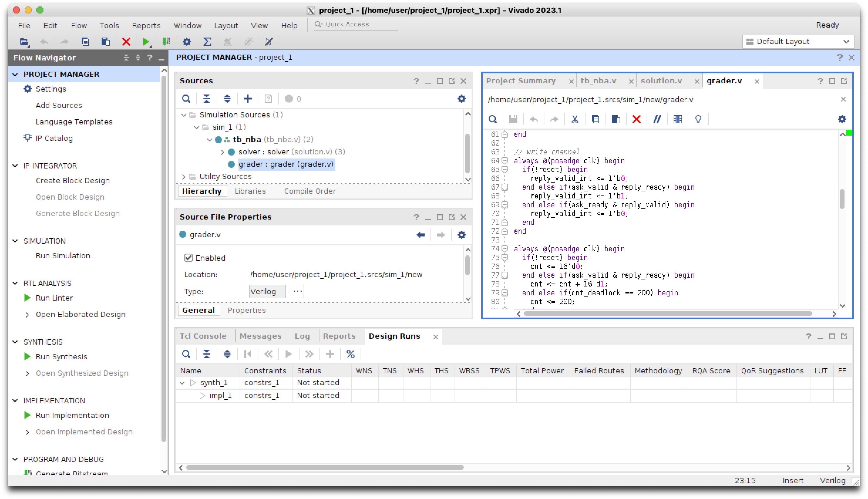Click the lightbulb icon in editor toolbar
868x499 pixels.
tap(698, 119)
